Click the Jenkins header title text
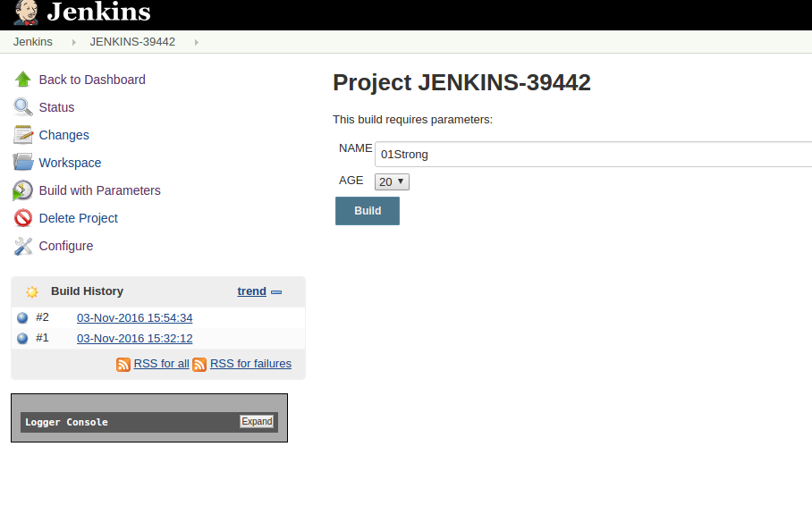The height and width of the screenshot is (531, 812). click(x=99, y=12)
